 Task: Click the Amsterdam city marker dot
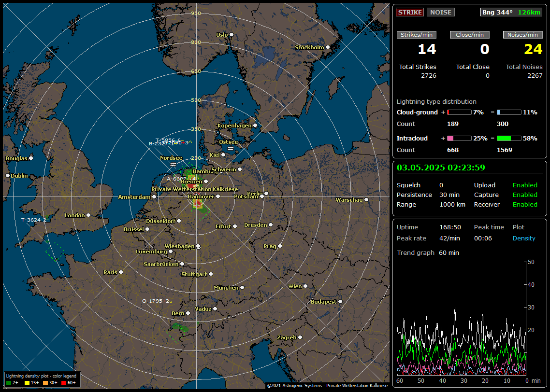154,197
